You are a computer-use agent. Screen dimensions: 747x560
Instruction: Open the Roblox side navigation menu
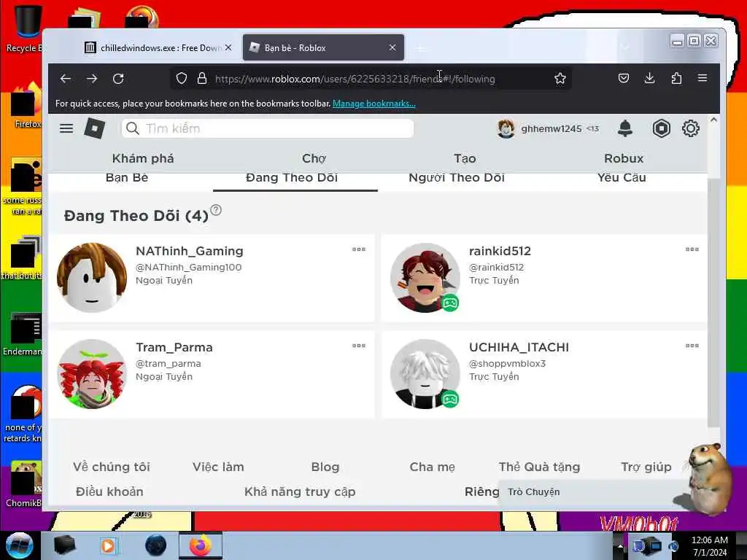point(66,128)
